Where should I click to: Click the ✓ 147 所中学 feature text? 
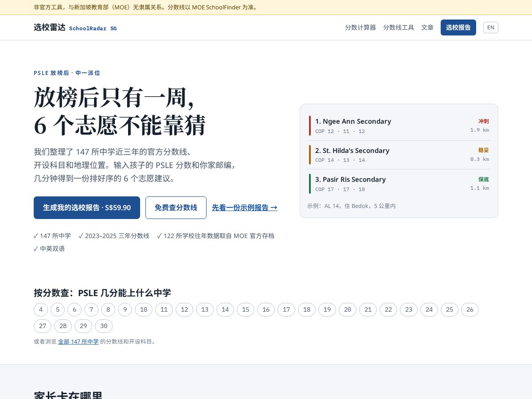click(x=52, y=236)
